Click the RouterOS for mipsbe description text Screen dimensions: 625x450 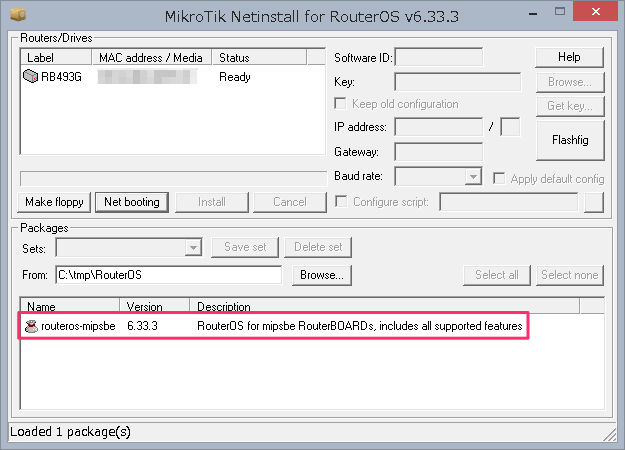pyautogui.click(x=360, y=326)
